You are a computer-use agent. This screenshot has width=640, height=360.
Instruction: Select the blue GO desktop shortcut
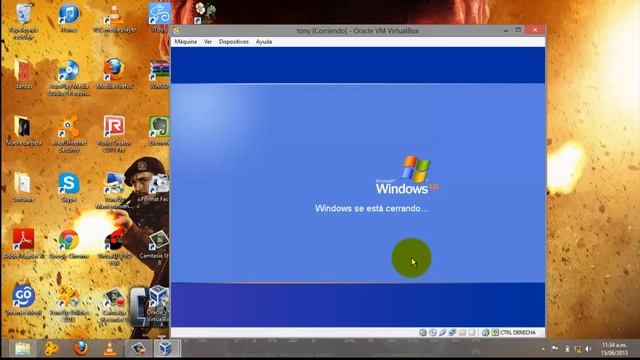(24, 300)
